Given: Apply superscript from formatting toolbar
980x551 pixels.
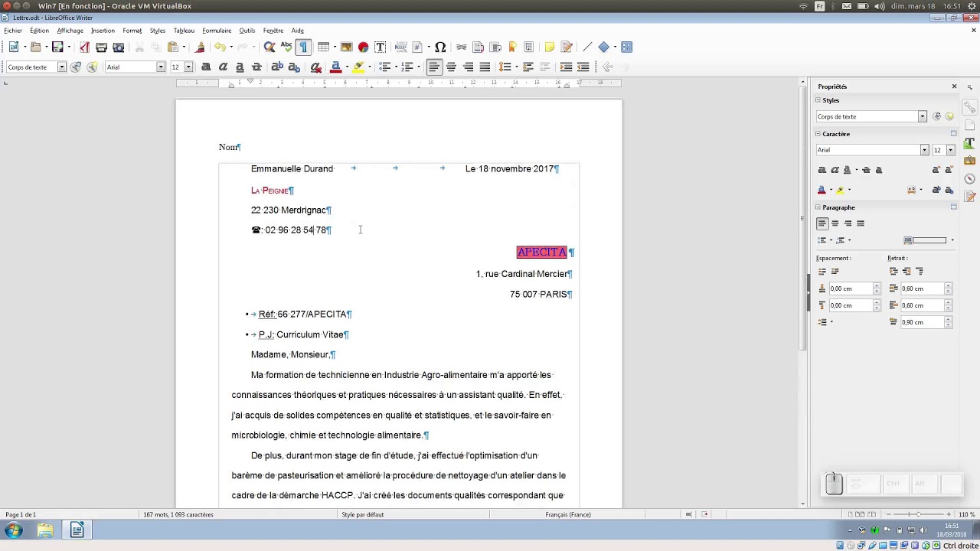Looking at the screenshot, I should (277, 67).
